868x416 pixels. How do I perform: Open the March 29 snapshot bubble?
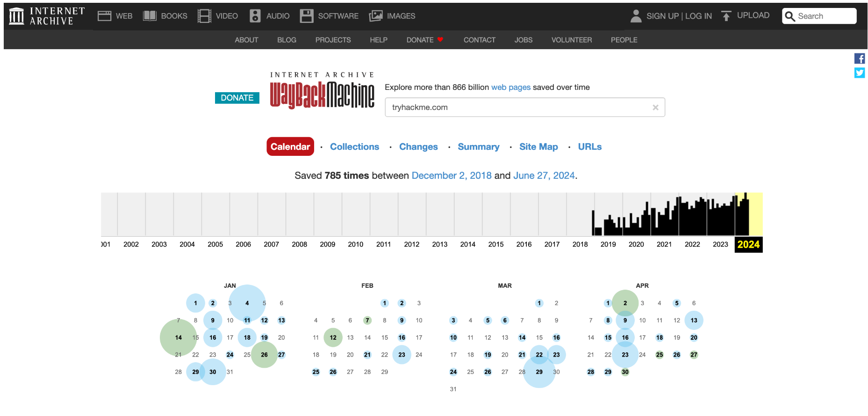point(539,372)
